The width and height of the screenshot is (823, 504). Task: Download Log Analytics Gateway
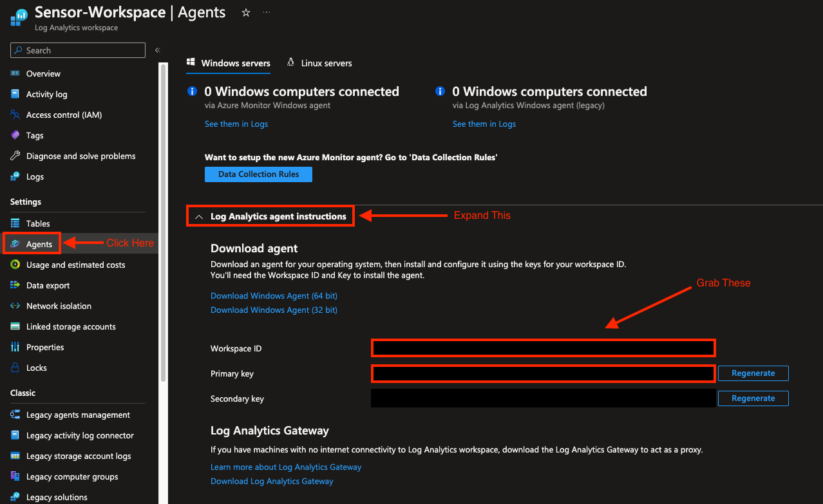[272, 481]
